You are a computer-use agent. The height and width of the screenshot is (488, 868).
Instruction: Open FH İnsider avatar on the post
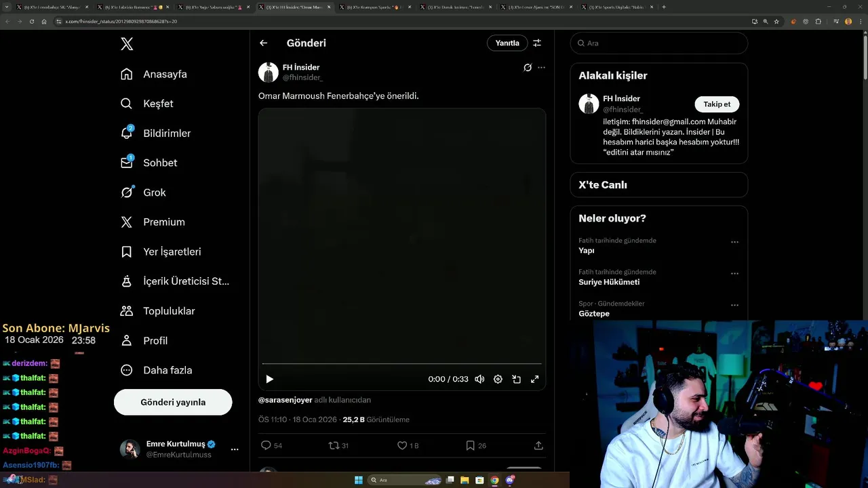click(269, 73)
